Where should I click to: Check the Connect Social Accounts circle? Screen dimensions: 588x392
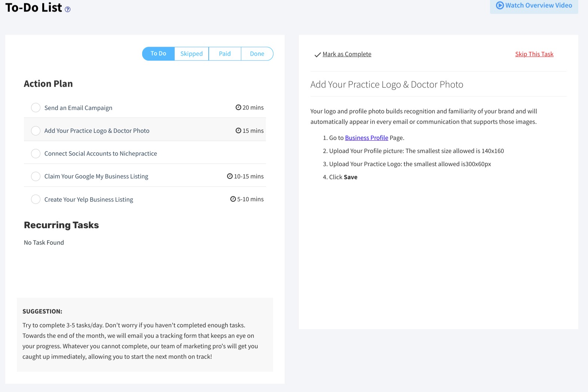[x=36, y=153]
